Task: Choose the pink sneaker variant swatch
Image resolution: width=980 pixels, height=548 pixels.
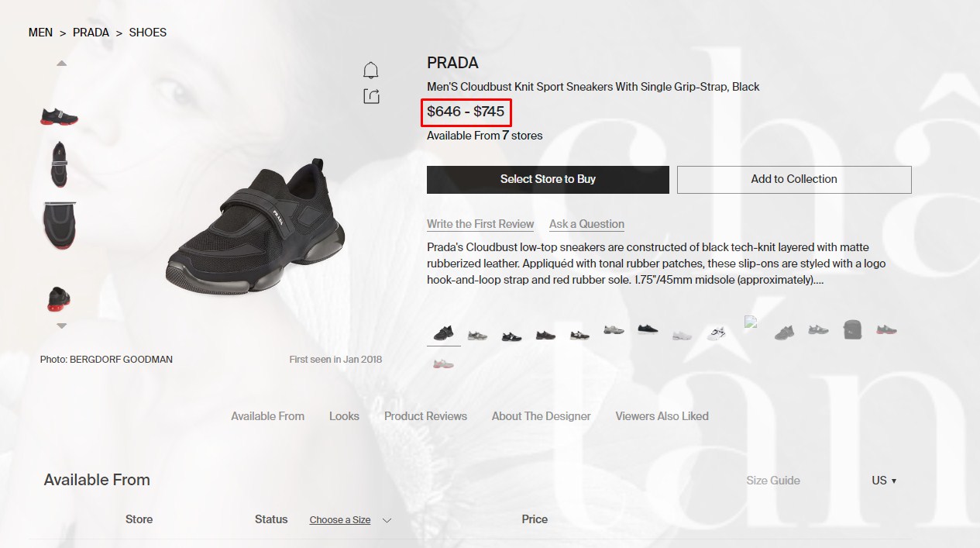Action: coord(443,364)
